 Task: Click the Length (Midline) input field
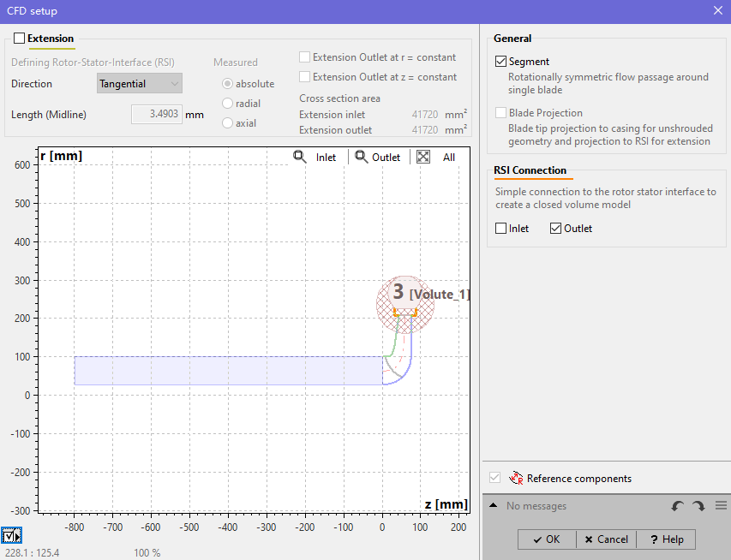pyautogui.click(x=157, y=114)
